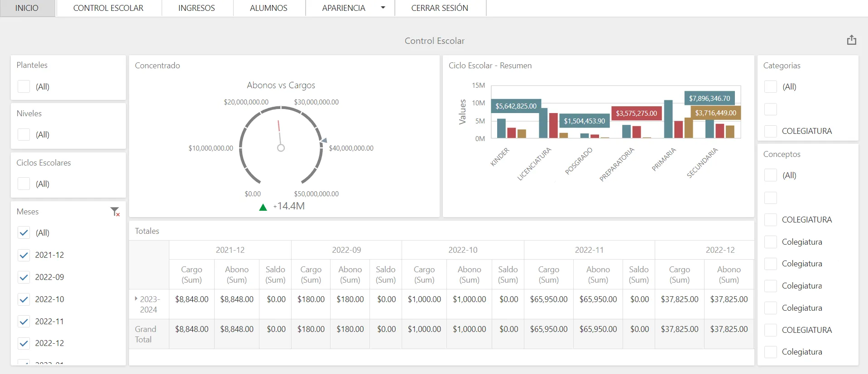
Task: Uncheck the 2022-10 month checkbox
Action: tap(24, 299)
